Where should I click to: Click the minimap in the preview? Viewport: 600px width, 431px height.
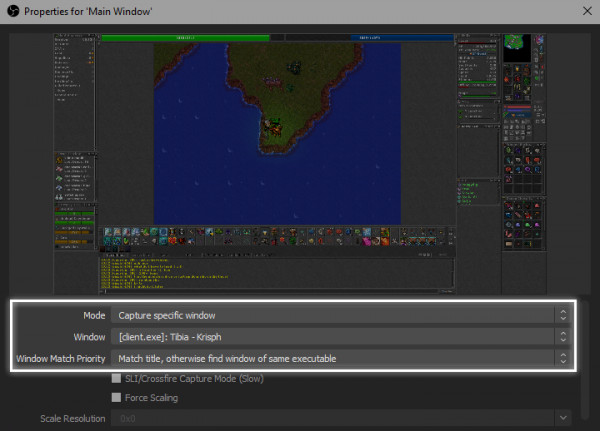click(517, 47)
